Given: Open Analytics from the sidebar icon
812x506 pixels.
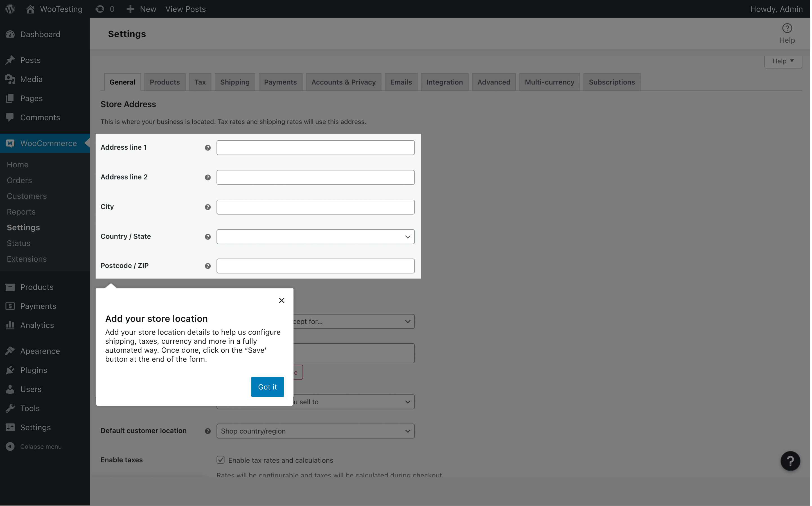Looking at the screenshot, I should [10, 325].
